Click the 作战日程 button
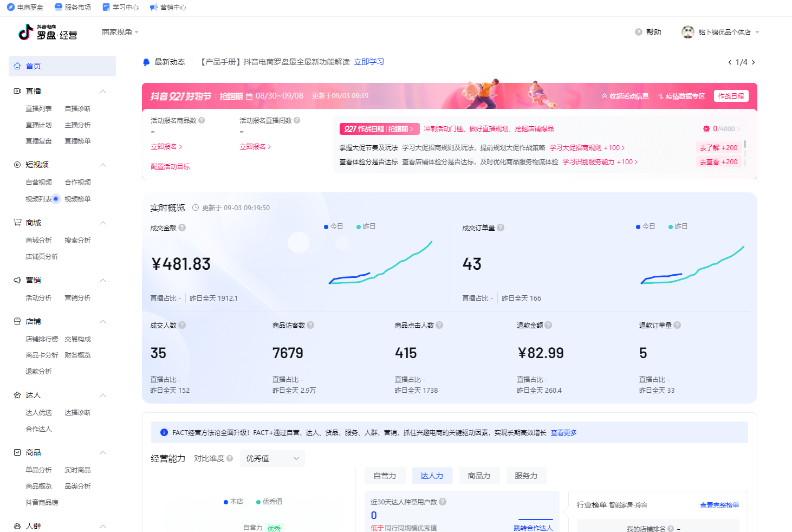The height and width of the screenshot is (532, 792). pos(731,96)
